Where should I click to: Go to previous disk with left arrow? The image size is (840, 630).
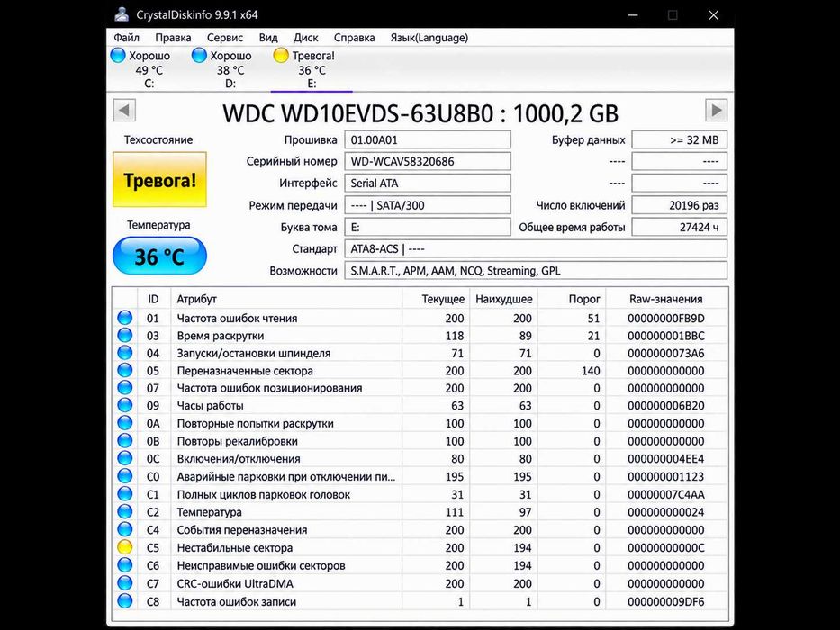pos(124,111)
